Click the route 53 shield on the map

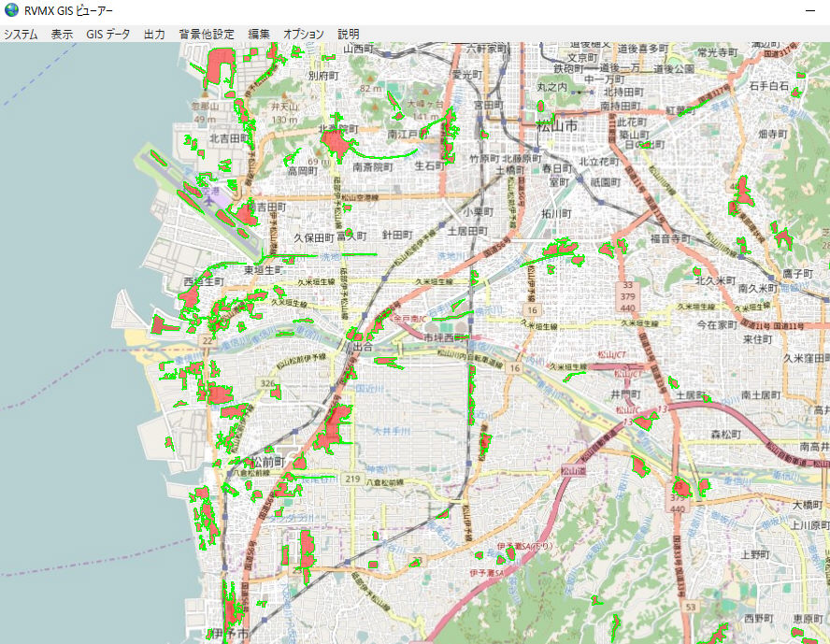(x=689, y=608)
